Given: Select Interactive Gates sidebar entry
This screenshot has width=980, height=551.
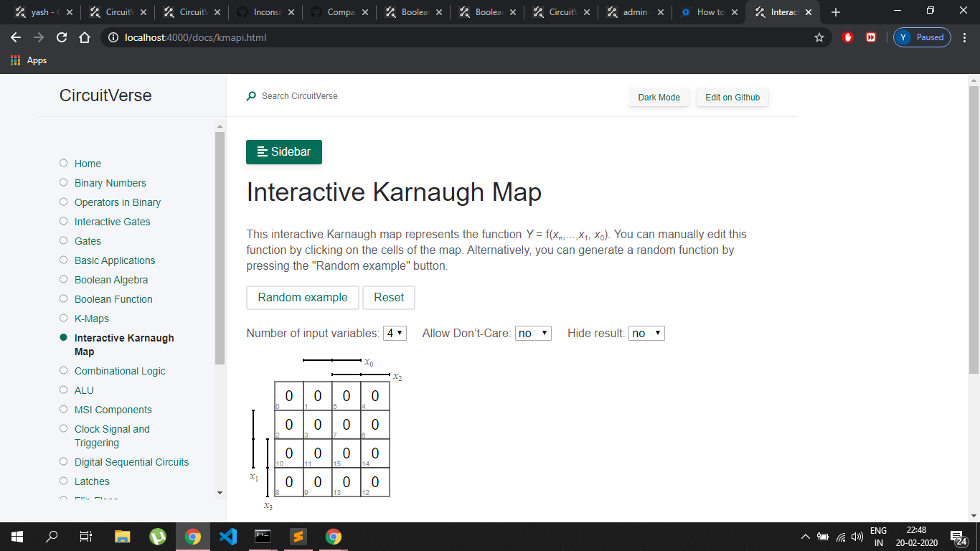Looking at the screenshot, I should 113,222.
